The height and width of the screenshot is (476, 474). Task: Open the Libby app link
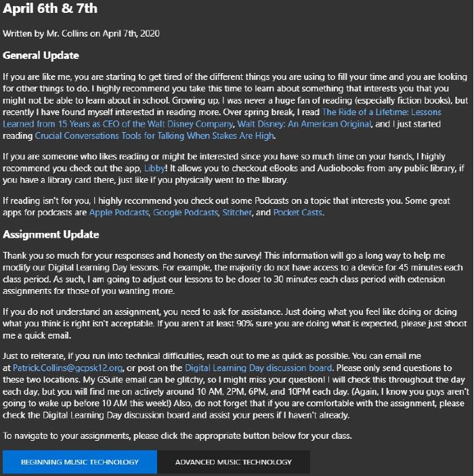(x=150, y=168)
